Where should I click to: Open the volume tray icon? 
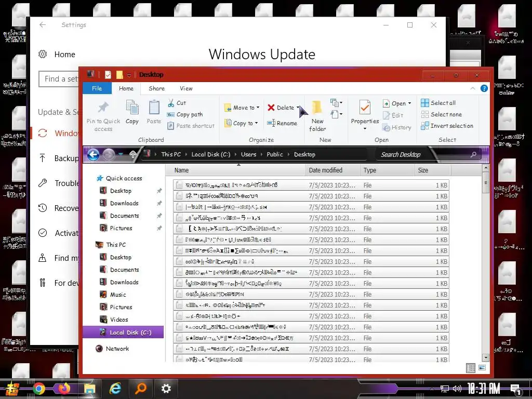(x=457, y=389)
